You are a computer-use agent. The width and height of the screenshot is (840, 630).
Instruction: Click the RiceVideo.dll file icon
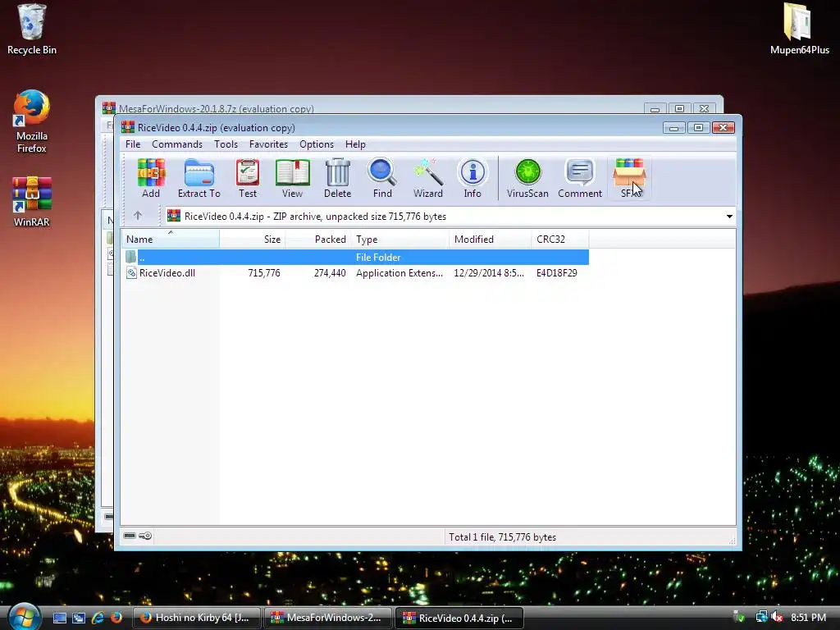[x=131, y=272]
